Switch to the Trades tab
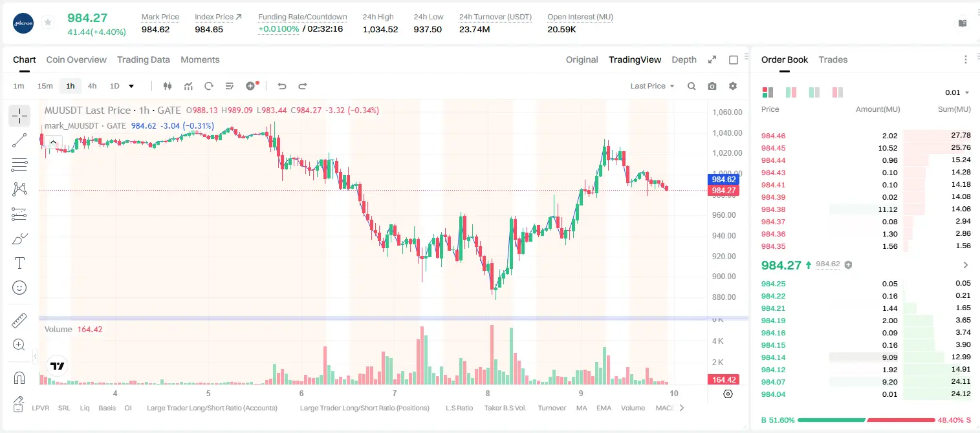The width and height of the screenshot is (980, 433). [x=833, y=59]
